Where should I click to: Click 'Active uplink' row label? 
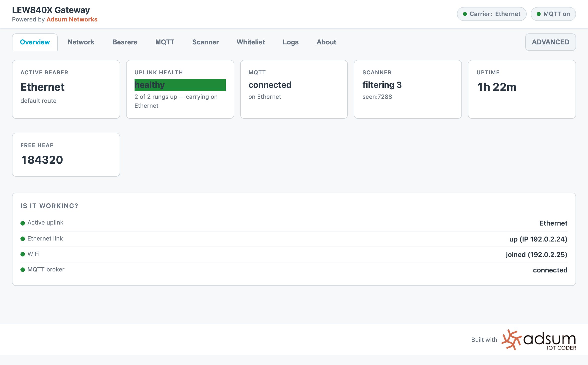[x=45, y=223]
